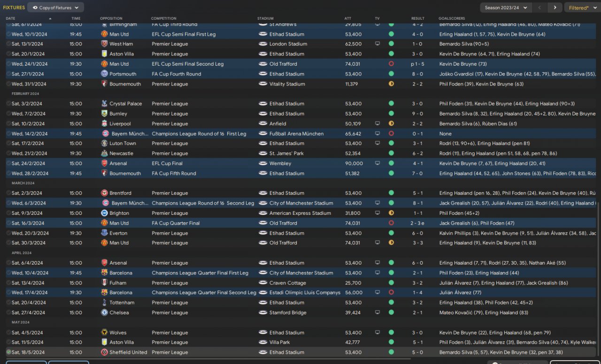Tick the checkmark for Sat, 4/5/2024 fixture
This screenshot has width=601, height=364.
pyautogui.click(x=8, y=333)
